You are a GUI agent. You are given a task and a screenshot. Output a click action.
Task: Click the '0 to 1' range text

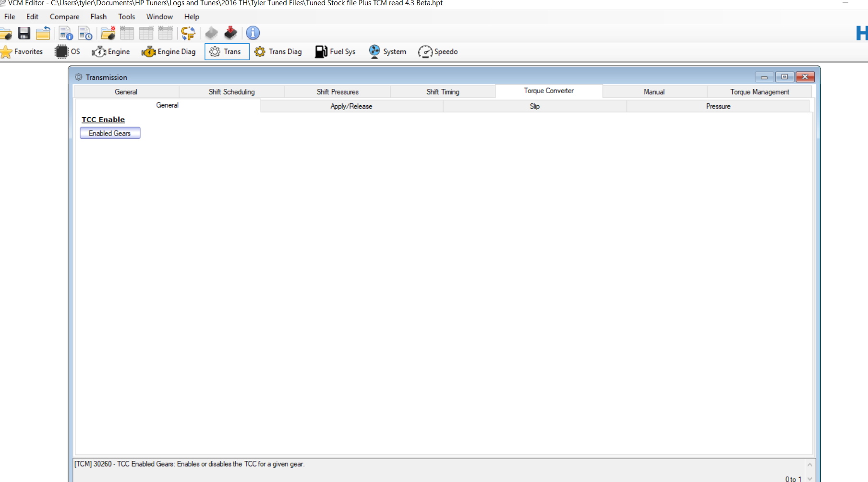tap(793, 479)
